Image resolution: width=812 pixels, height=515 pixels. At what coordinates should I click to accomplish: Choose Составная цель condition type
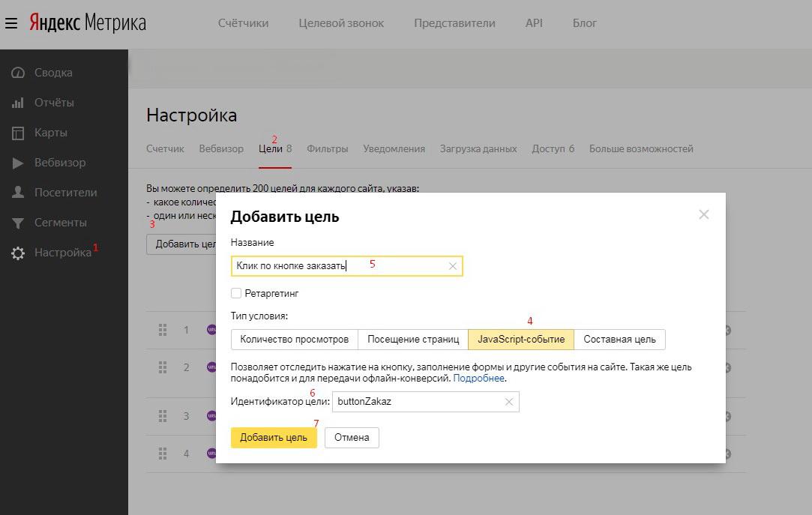click(x=619, y=340)
